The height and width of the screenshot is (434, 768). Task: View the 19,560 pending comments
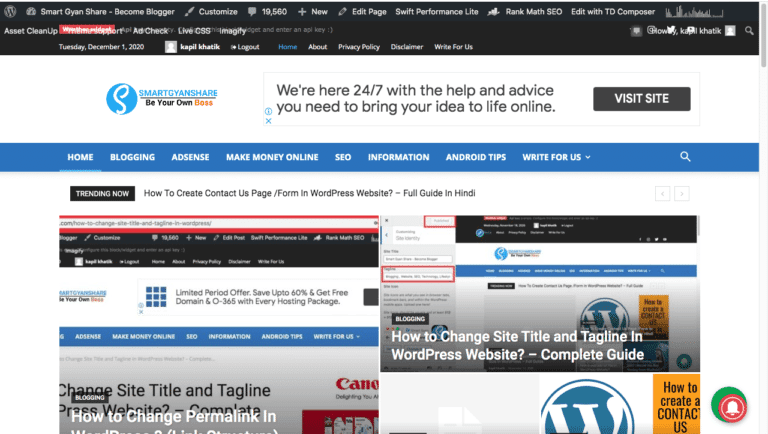coord(267,11)
